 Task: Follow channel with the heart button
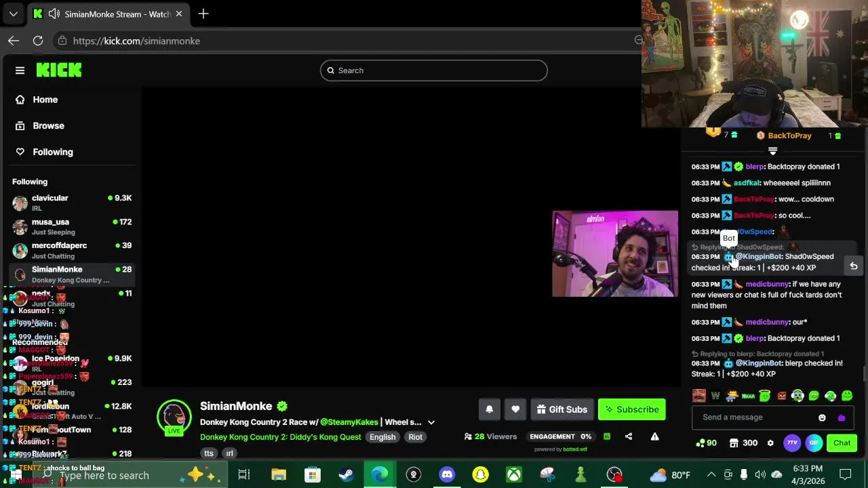click(515, 409)
